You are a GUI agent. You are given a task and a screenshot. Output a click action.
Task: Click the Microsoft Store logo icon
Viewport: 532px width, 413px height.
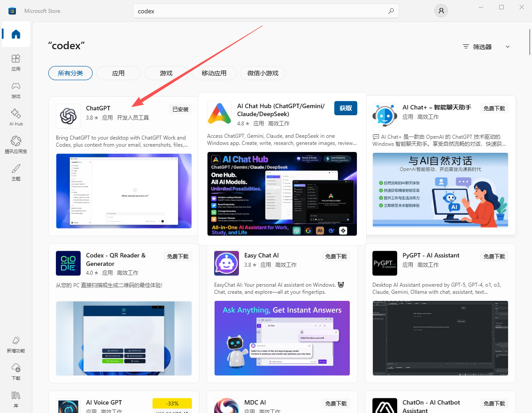tap(12, 11)
